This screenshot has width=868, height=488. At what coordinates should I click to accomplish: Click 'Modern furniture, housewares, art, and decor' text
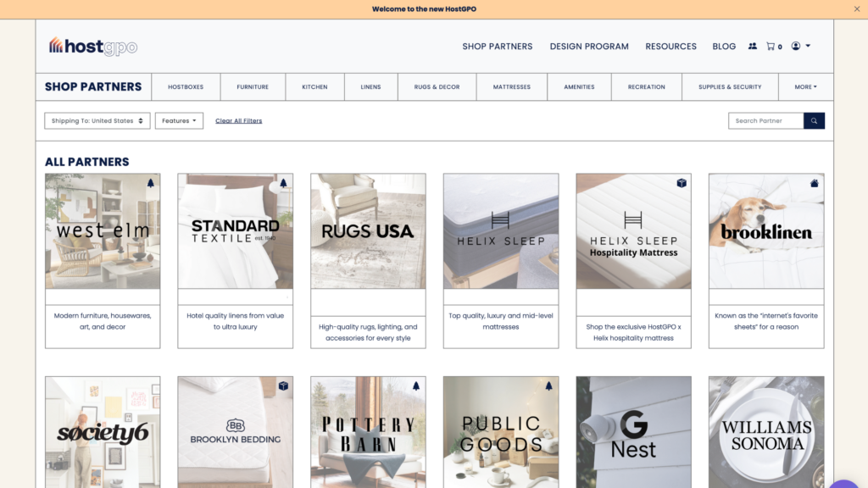(103, 321)
